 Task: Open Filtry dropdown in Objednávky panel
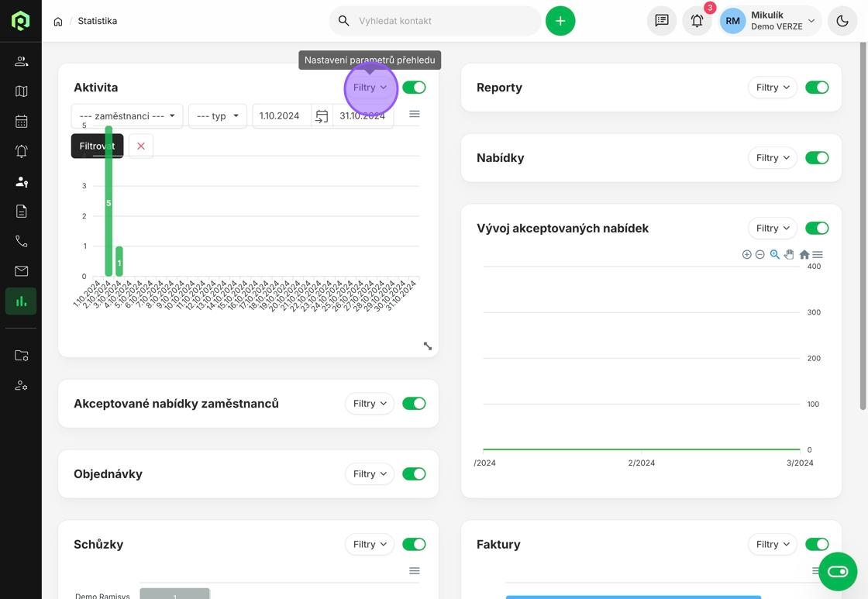click(370, 474)
